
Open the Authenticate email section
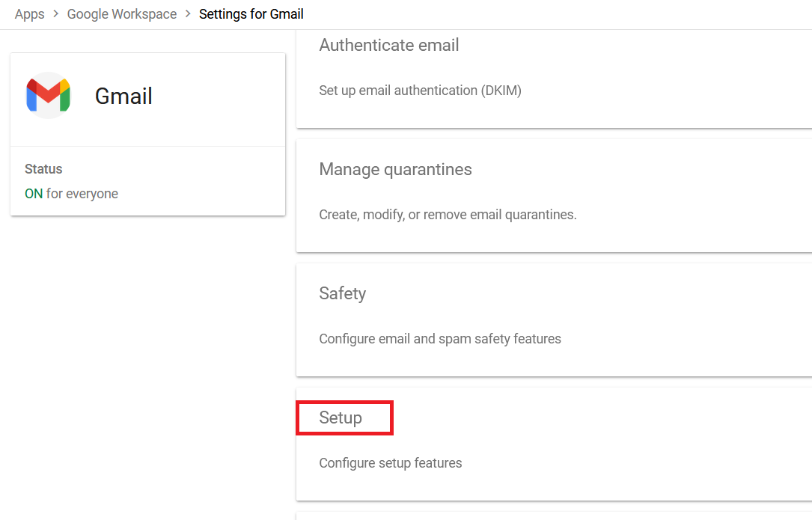coord(389,45)
